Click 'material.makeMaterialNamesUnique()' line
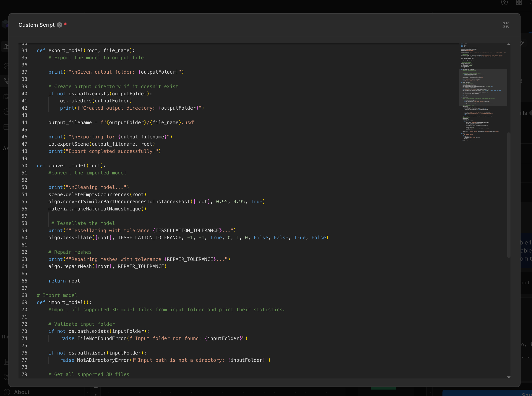The height and width of the screenshot is (396, 532). click(97, 209)
